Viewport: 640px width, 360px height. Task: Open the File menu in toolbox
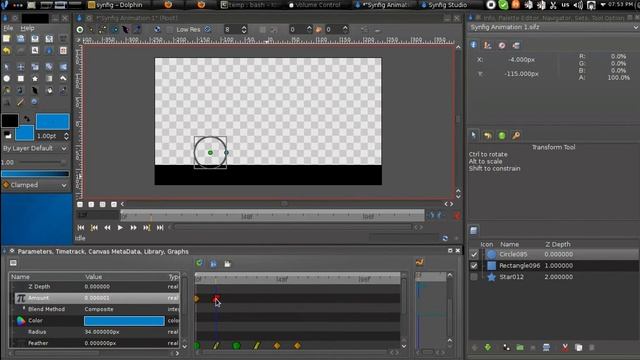(8, 28)
